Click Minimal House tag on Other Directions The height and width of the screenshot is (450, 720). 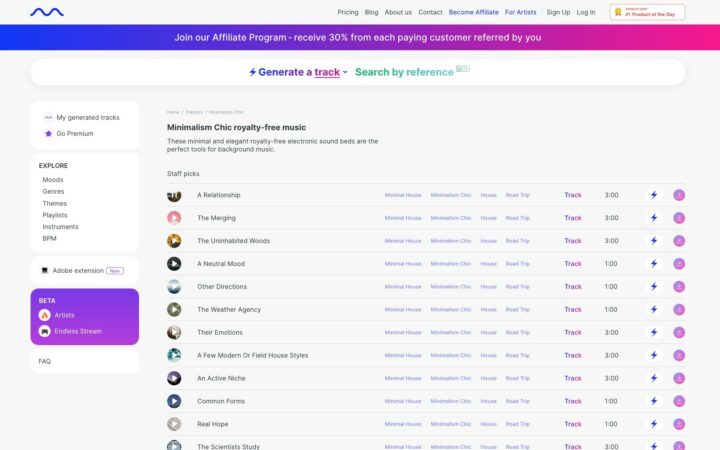pyautogui.click(x=403, y=287)
